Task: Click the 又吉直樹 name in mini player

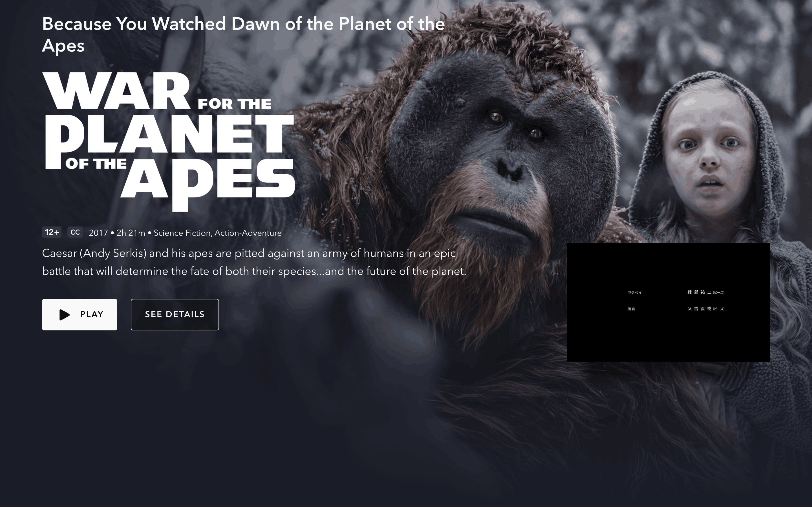Action: (x=699, y=308)
